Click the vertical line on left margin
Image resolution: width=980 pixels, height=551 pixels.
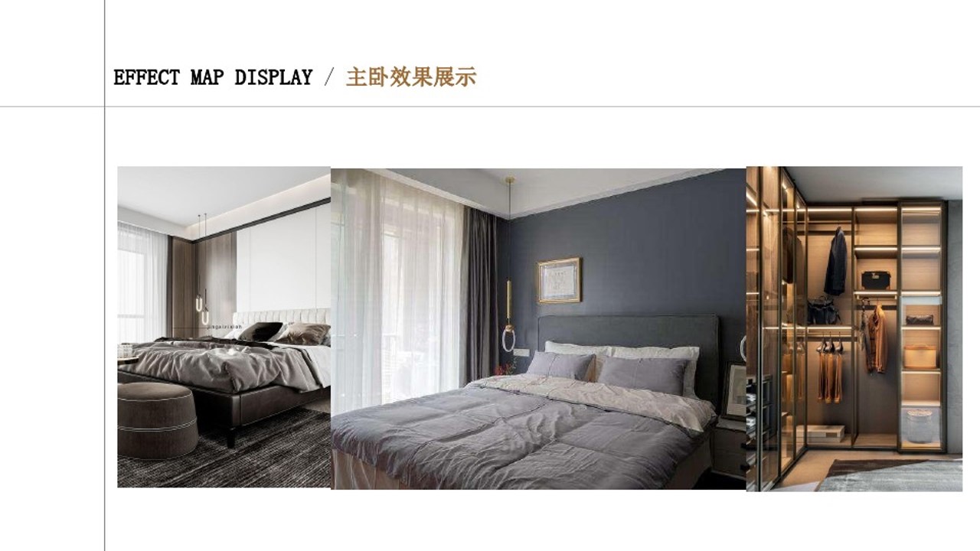click(x=104, y=275)
